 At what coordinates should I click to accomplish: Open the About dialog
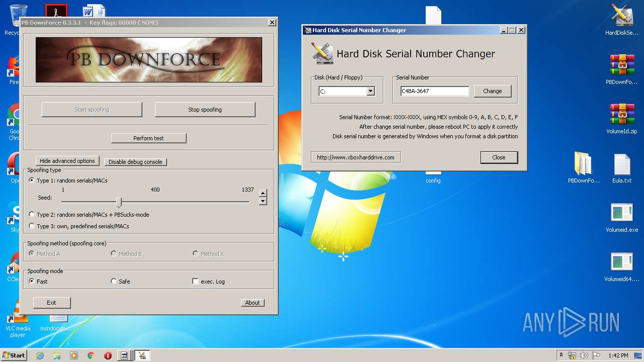[253, 303]
